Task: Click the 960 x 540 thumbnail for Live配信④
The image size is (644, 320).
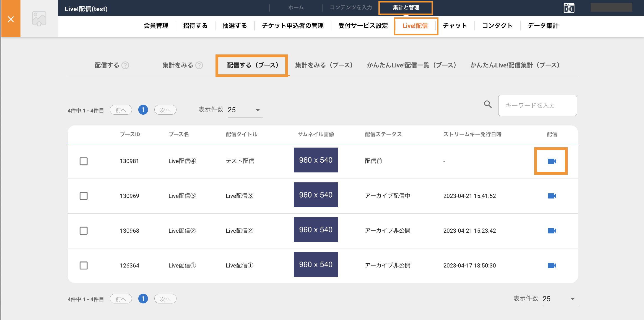Action: 316,160
